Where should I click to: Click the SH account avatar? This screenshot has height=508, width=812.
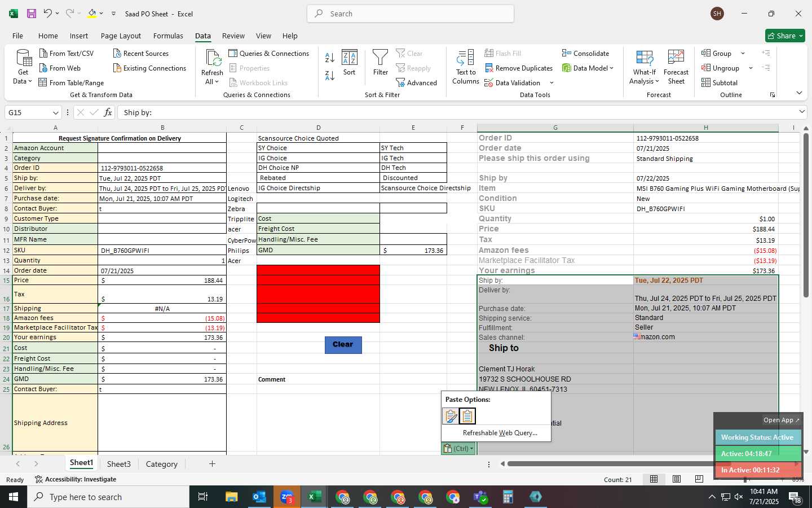click(717, 14)
